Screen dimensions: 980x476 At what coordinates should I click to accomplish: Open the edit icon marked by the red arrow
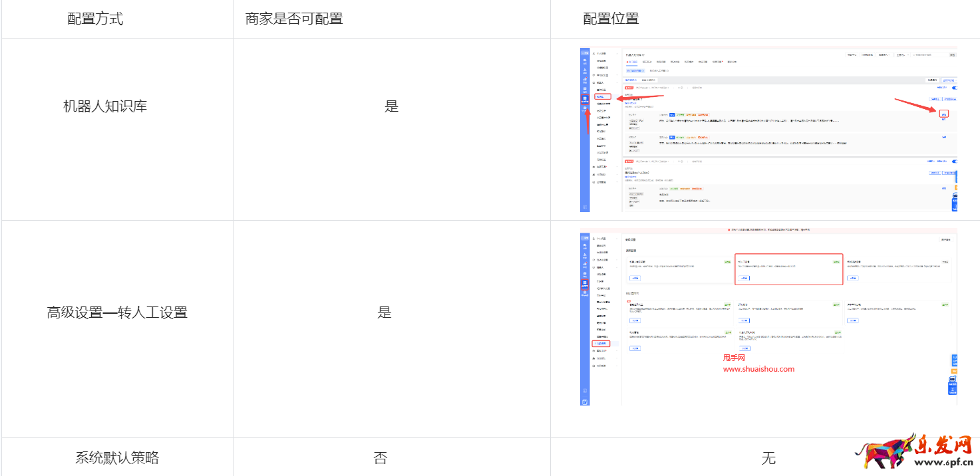944,113
